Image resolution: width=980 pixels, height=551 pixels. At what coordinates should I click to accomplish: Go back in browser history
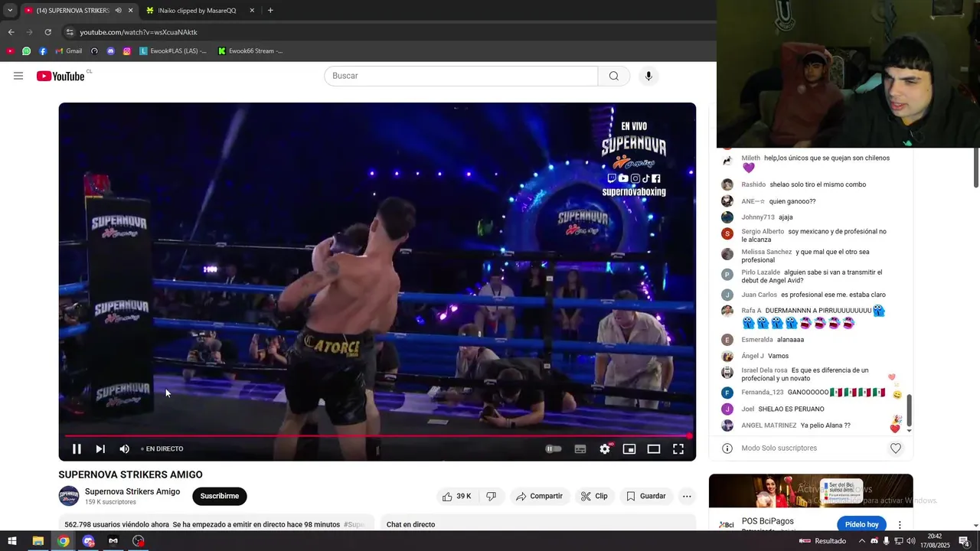(x=11, y=32)
